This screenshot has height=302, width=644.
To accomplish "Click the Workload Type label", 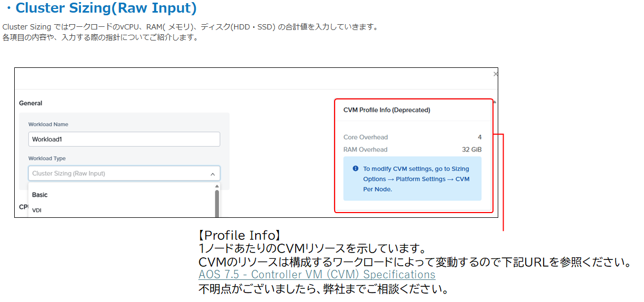I will pos(47,158).
